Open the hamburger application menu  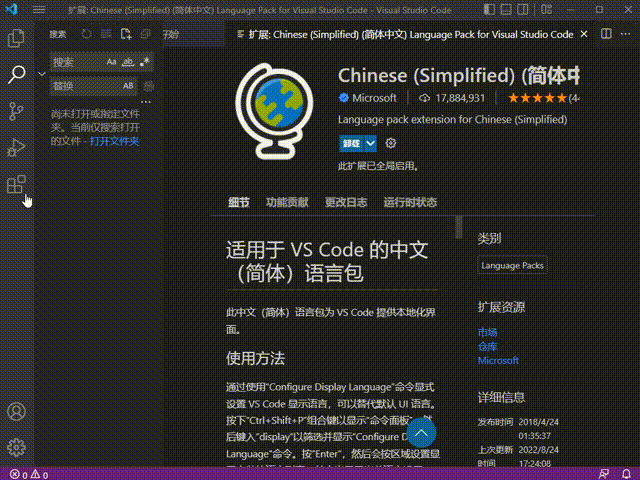[39, 9]
